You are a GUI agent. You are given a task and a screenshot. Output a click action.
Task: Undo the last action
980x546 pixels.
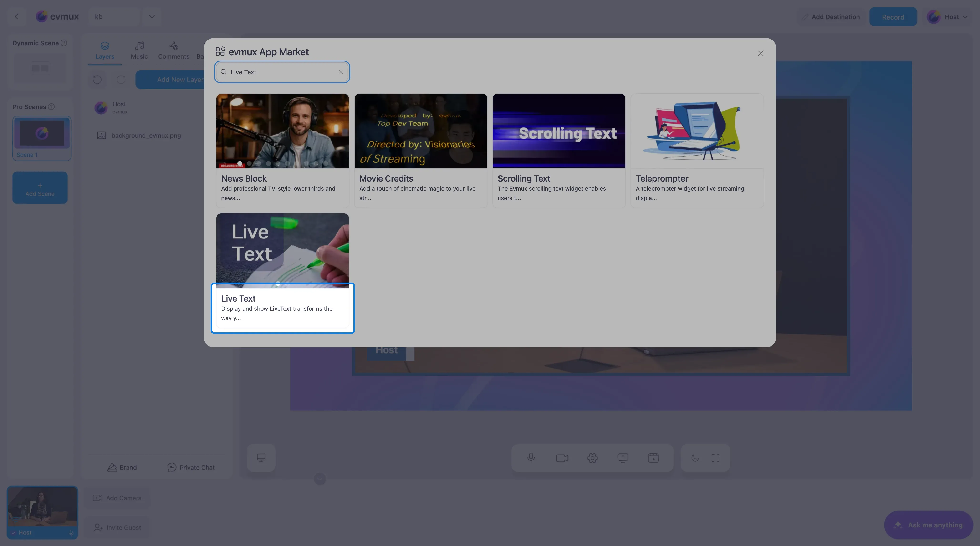click(97, 80)
